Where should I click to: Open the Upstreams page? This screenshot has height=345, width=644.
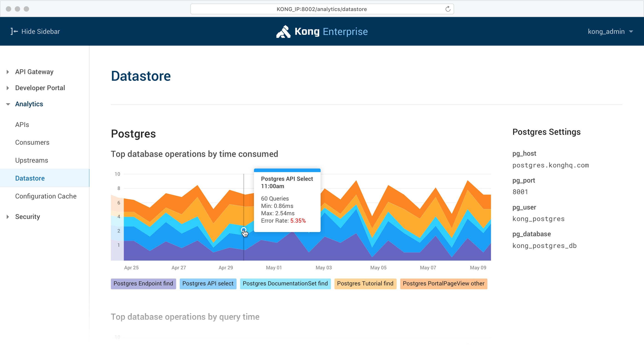[32, 160]
